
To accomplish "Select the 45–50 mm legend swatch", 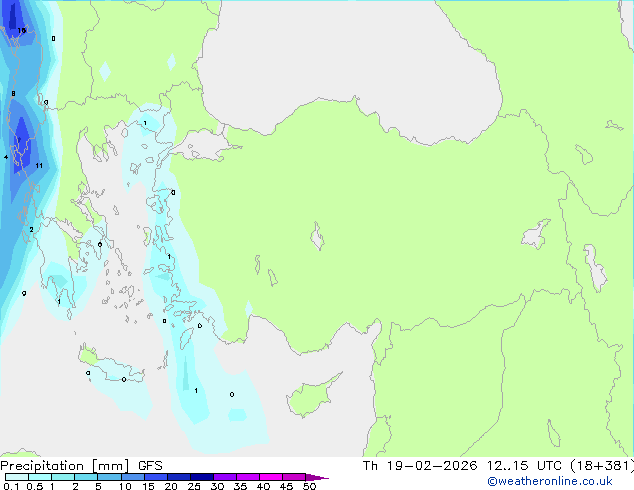I will point(294,477).
